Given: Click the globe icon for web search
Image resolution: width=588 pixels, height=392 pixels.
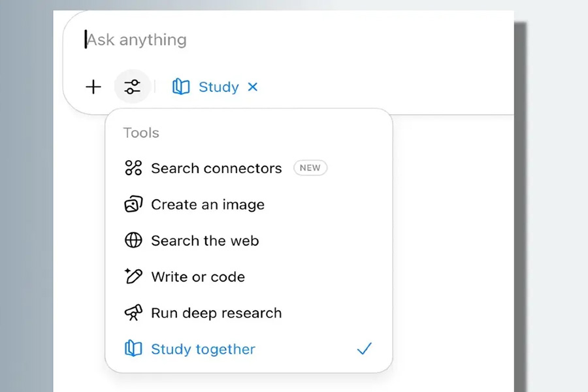Looking at the screenshot, I should (133, 240).
